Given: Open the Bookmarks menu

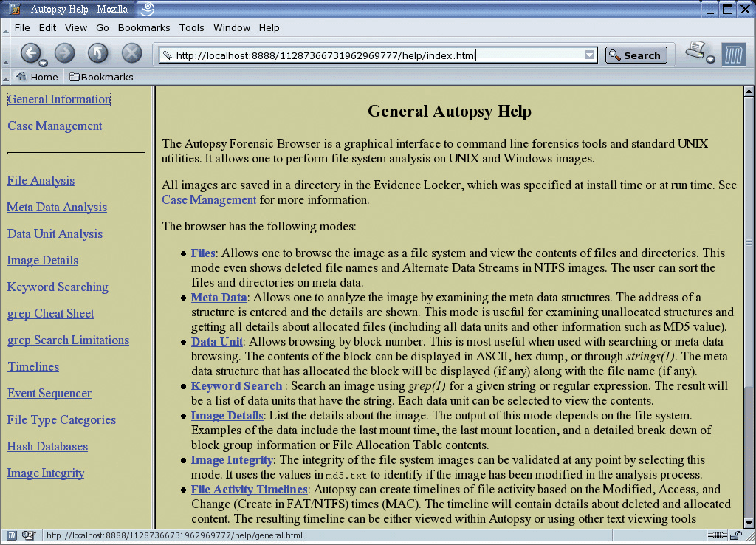Looking at the screenshot, I should tap(144, 28).
